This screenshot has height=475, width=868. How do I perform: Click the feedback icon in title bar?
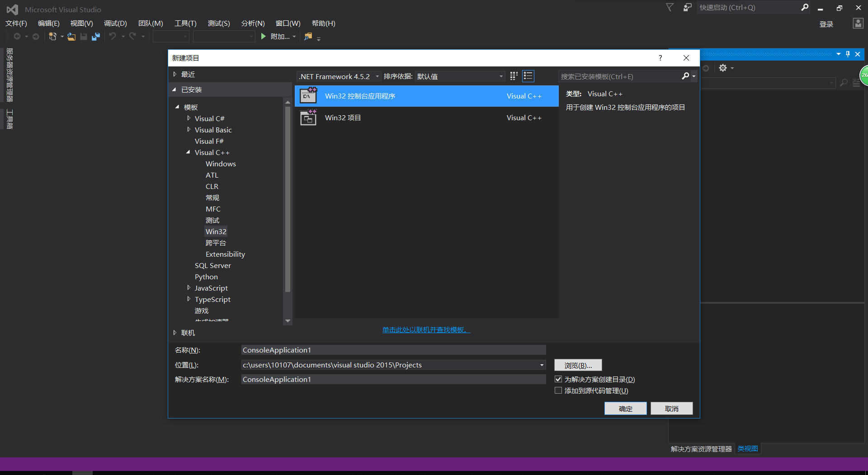click(687, 7)
